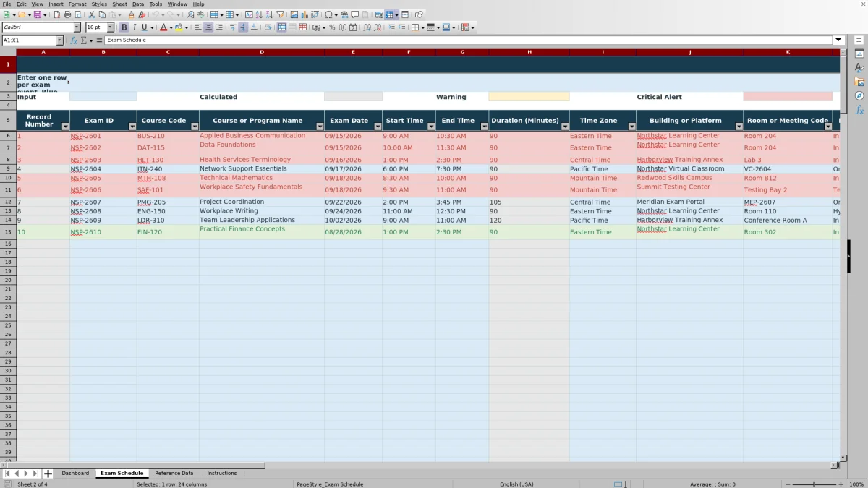The height and width of the screenshot is (488, 868).
Task: Click the Function Wizard fx icon
Action: tap(74, 40)
